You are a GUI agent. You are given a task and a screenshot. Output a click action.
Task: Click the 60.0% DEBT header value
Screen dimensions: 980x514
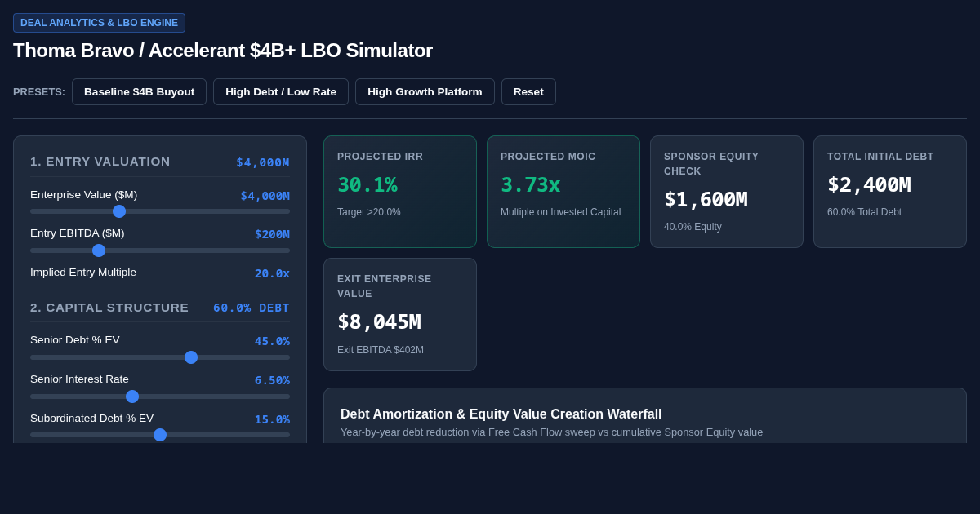(252, 308)
